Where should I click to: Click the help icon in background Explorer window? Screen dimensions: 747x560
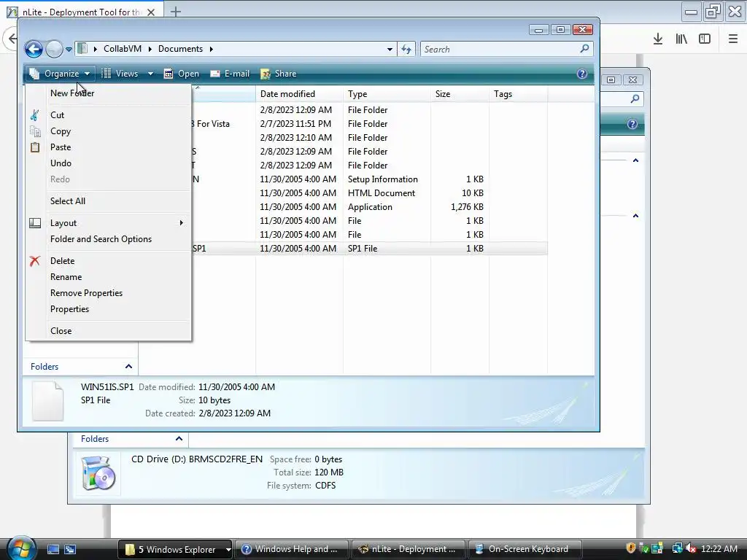(x=632, y=124)
